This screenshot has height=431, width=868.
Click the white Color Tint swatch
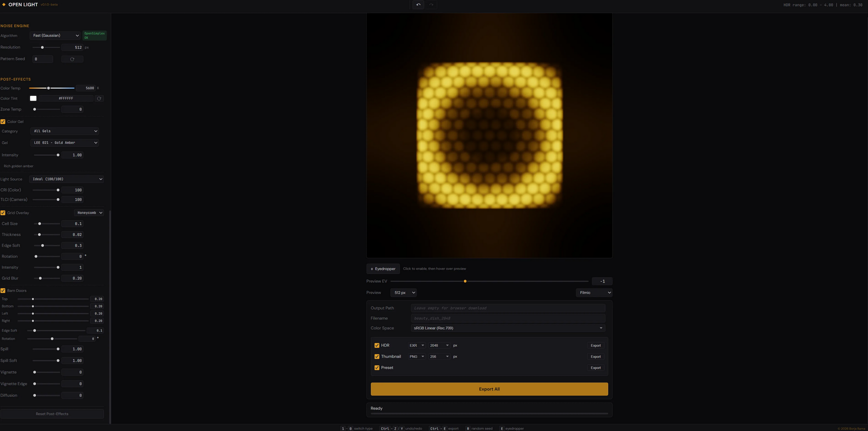pos(33,99)
